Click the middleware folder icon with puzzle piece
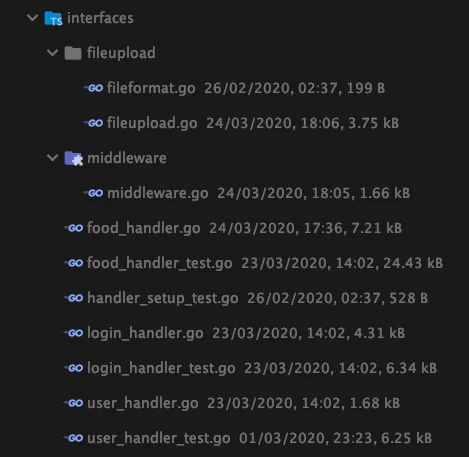The height and width of the screenshot is (457, 469). tap(73, 158)
